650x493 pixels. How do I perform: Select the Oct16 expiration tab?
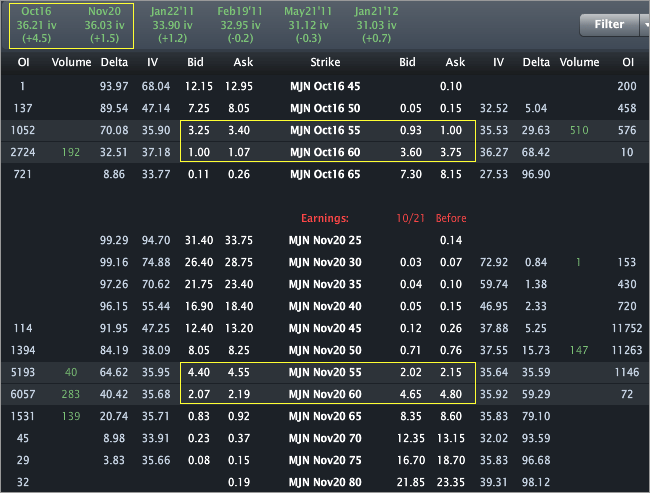click(36, 25)
